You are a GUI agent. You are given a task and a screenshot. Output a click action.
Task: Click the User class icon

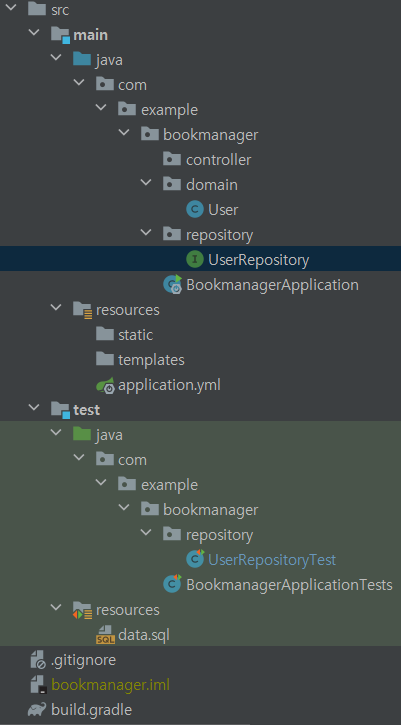pos(195,210)
